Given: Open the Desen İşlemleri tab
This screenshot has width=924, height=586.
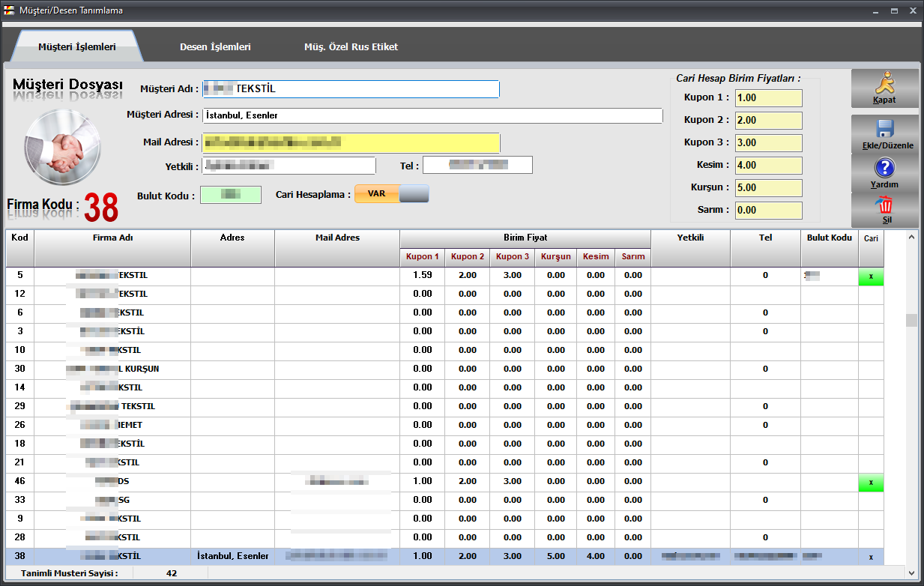Looking at the screenshot, I should (x=215, y=46).
